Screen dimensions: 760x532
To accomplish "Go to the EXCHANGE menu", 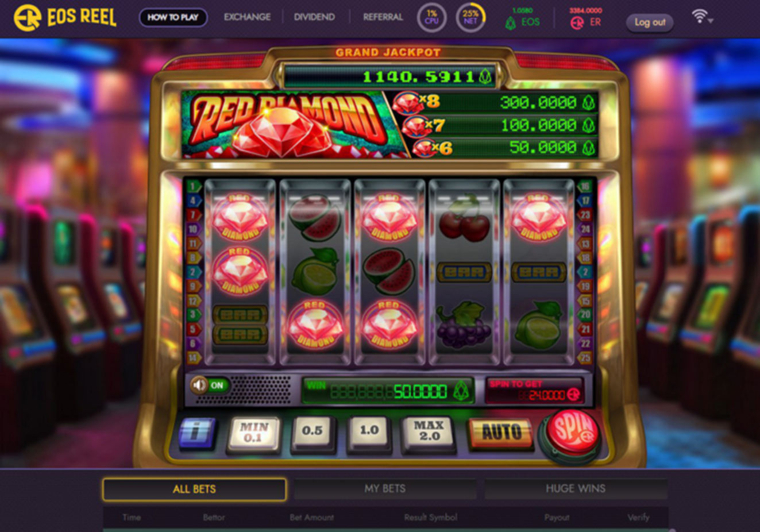I will coord(247,17).
